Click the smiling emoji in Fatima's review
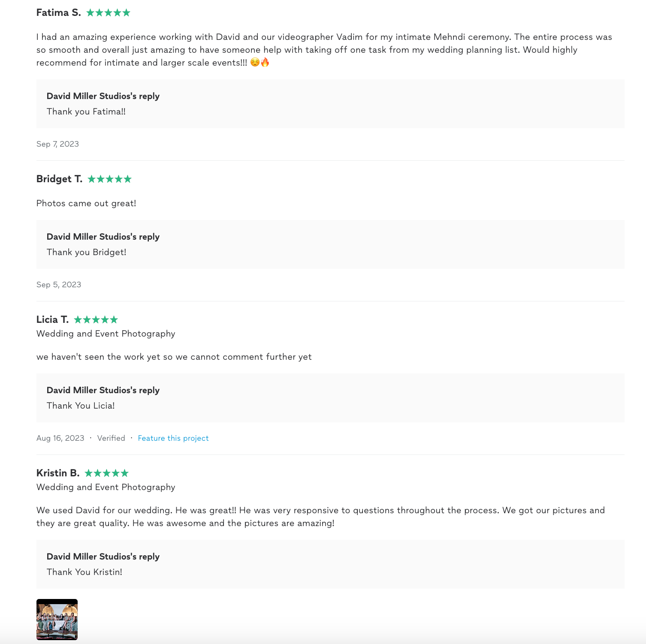This screenshot has height=644, width=646. coord(255,63)
